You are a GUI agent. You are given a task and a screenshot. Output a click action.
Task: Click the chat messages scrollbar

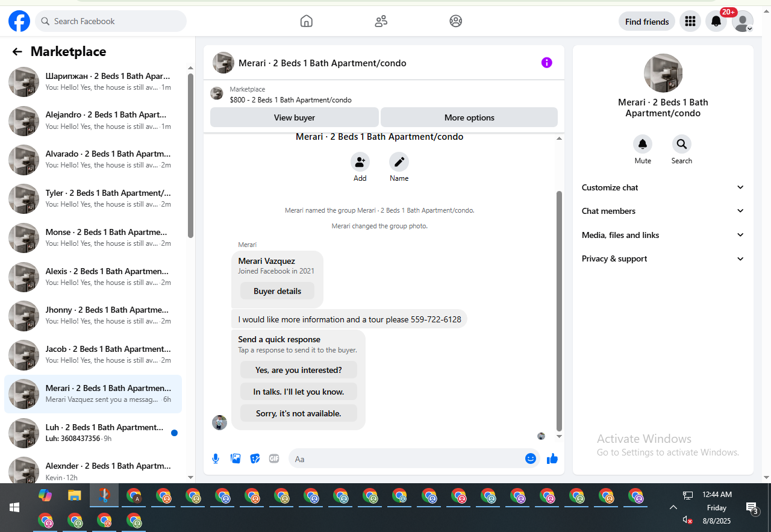(559, 311)
